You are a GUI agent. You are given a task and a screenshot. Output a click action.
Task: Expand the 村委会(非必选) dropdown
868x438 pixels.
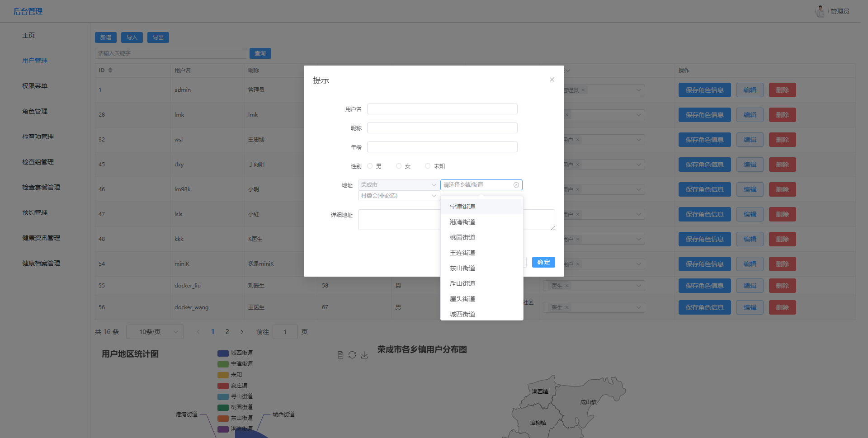tap(398, 196)
